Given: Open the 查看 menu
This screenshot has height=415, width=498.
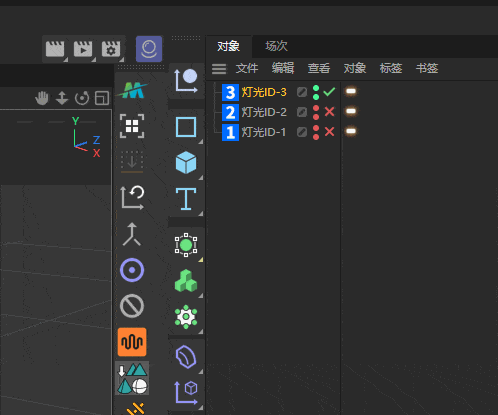Looking at the screenshot, I should 319,68.
